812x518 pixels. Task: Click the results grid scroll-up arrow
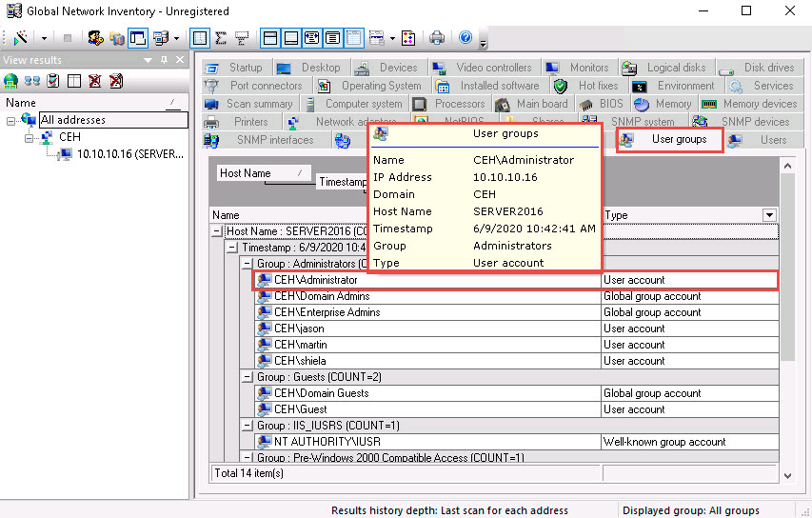click(x=787, y=166)
